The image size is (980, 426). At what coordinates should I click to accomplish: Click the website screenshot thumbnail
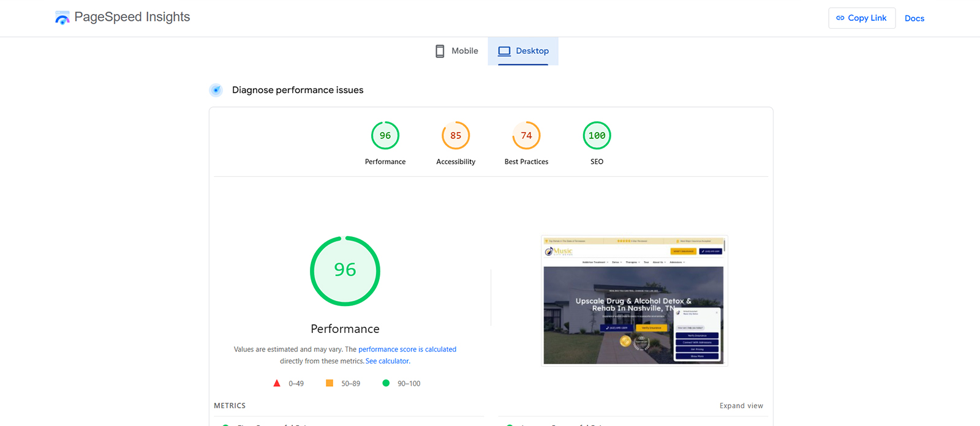point(634,301)
